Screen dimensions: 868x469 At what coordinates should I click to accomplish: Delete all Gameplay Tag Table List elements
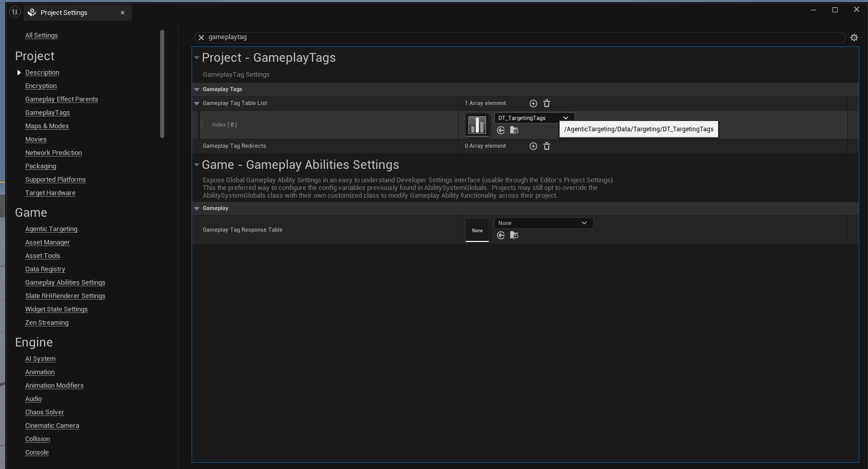[x=547, y=103]
